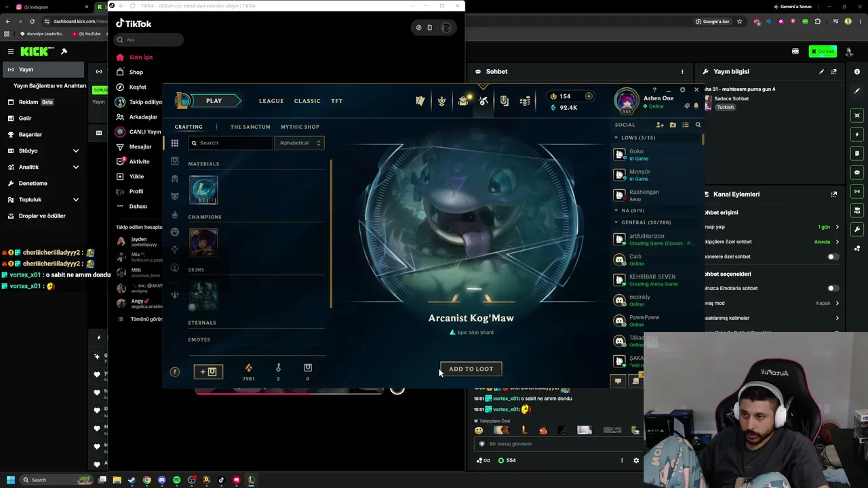Open League profile banner icon in top bar
Screen dimensions: 868x488
505,101
